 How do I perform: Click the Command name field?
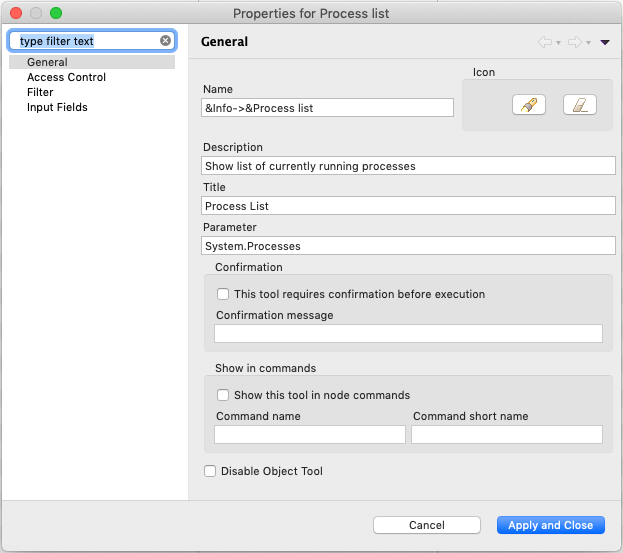click(310, 435)
